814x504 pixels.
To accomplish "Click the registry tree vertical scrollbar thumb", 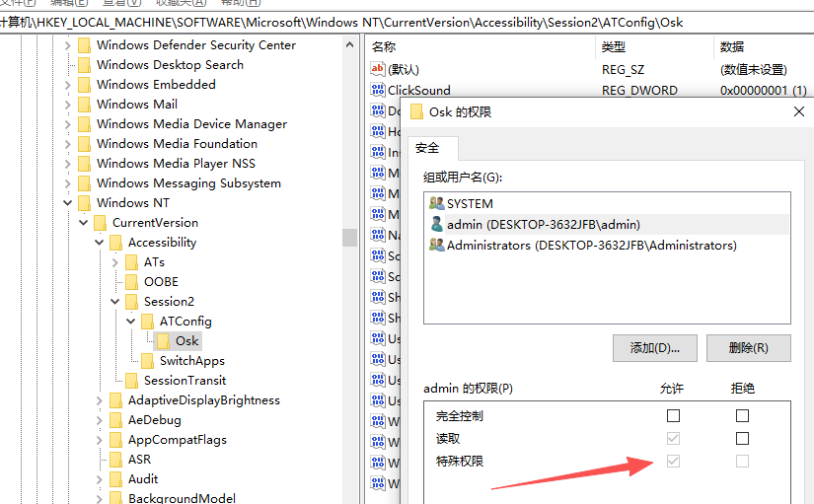I will (x=349, y=237).
